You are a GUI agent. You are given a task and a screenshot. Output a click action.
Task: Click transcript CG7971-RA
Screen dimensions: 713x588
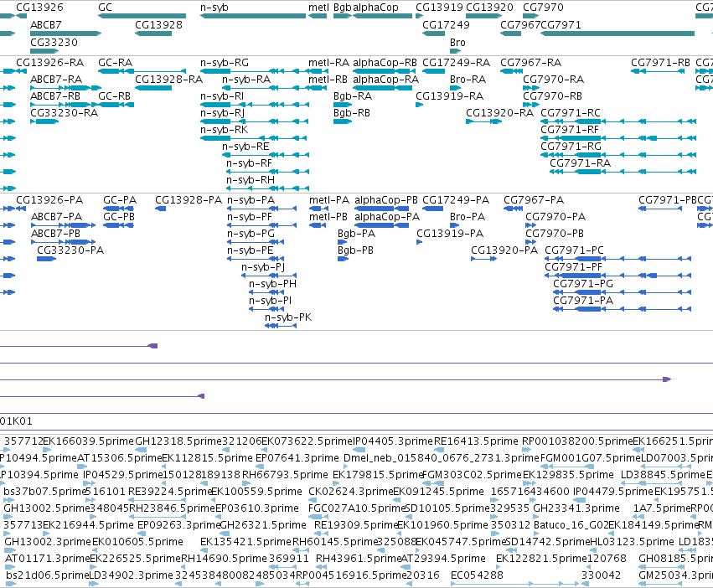581,163
